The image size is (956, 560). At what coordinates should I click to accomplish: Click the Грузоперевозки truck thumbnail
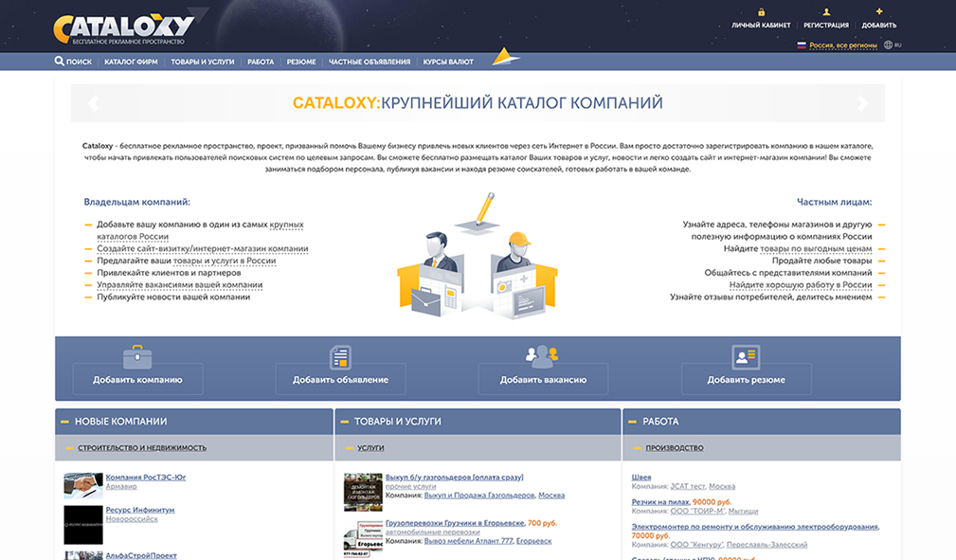tap(363, 538)
